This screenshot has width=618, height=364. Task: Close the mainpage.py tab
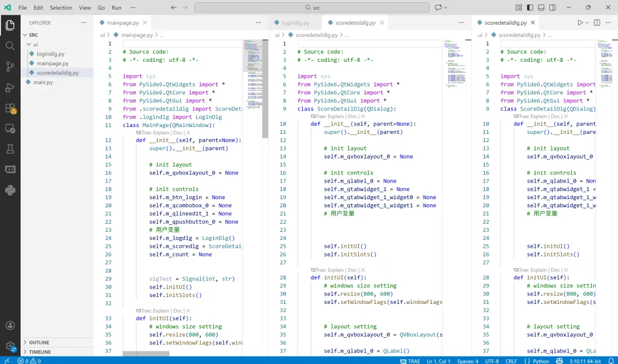[x=145, y=22]
